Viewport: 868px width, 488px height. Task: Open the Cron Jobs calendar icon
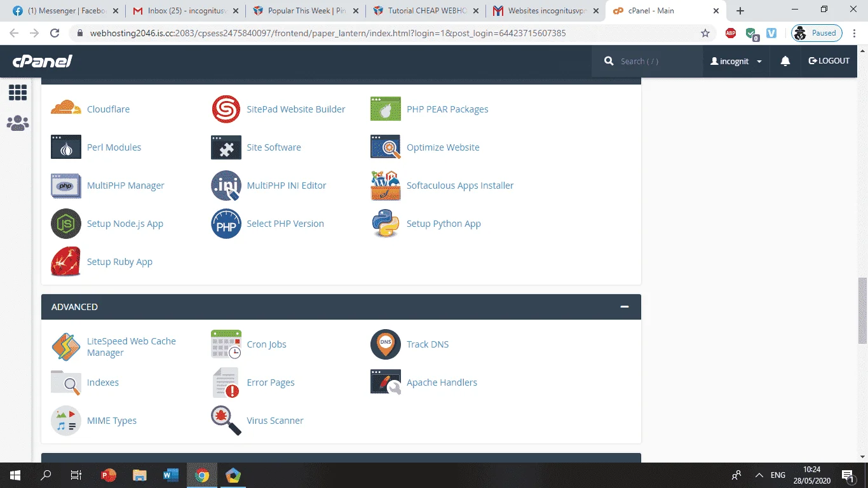[226, 344]
